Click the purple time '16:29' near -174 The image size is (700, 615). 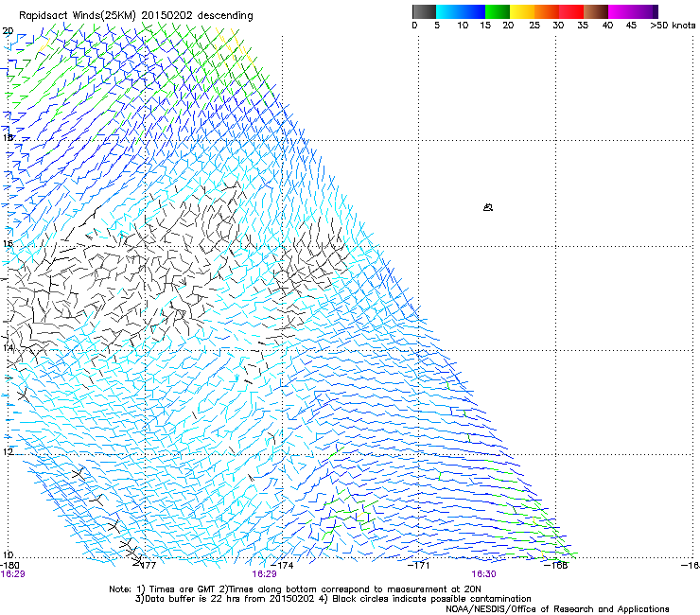pos(264,574)
